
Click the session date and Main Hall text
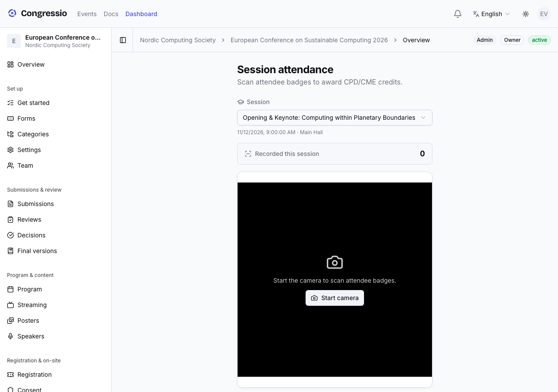280,132
